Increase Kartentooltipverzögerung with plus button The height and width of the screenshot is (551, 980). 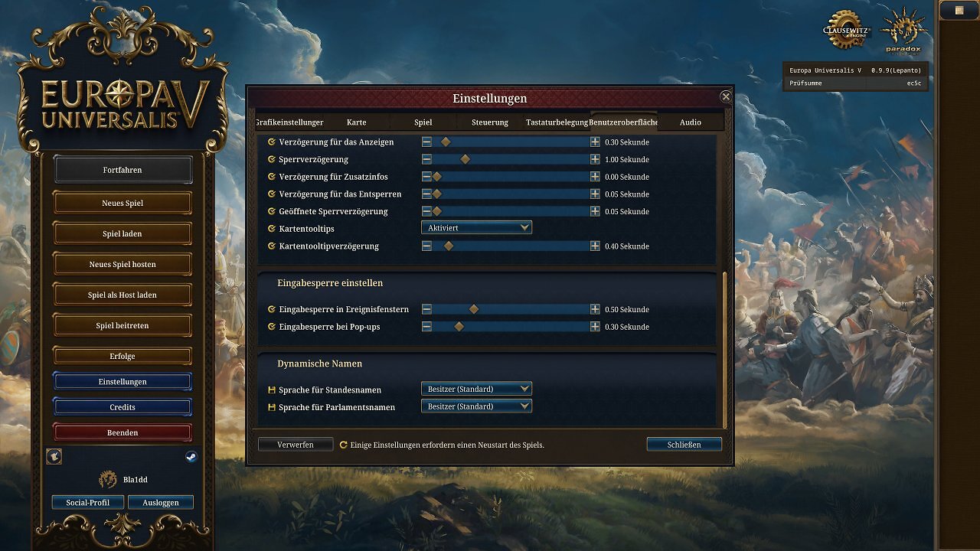[x=595, y=246]
